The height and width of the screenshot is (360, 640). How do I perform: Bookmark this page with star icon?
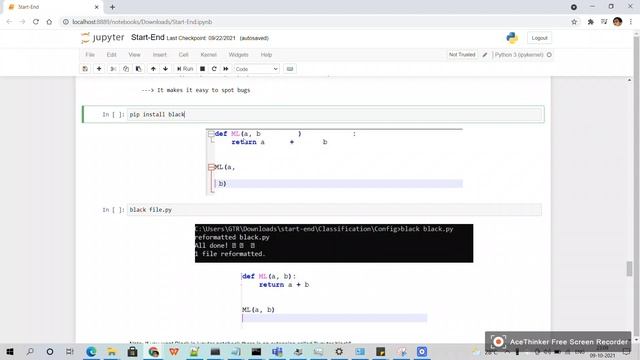[x=574, y=22]
